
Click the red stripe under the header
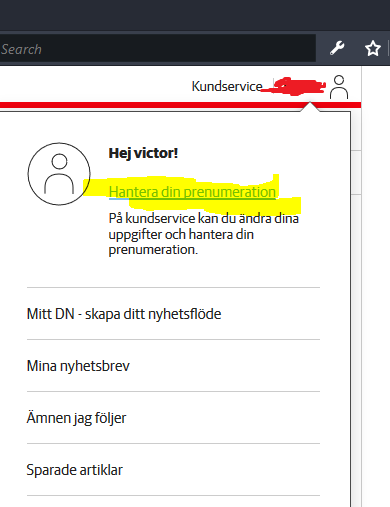tap(150, 105)
